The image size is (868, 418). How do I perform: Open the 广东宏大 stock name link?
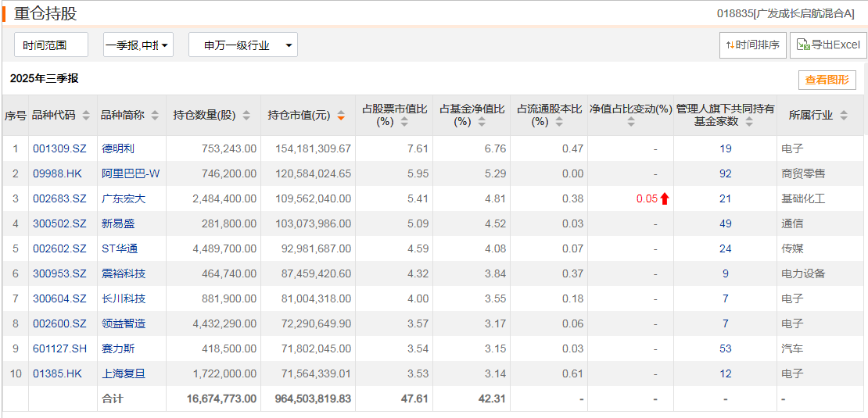[124, 199]
